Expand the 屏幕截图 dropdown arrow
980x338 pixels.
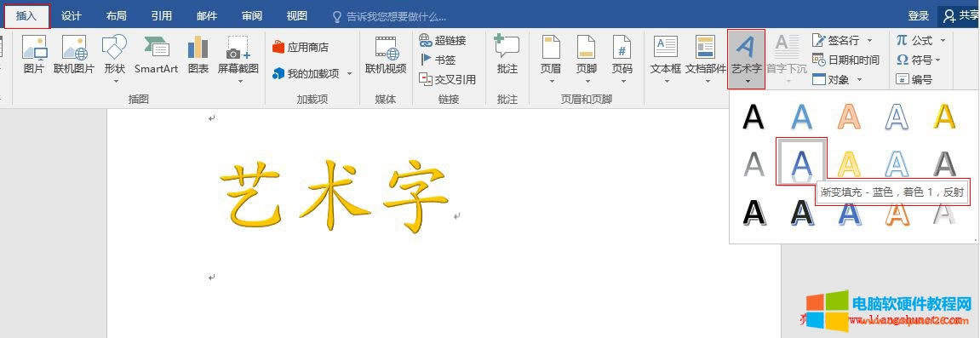click(x=240, y=81)
